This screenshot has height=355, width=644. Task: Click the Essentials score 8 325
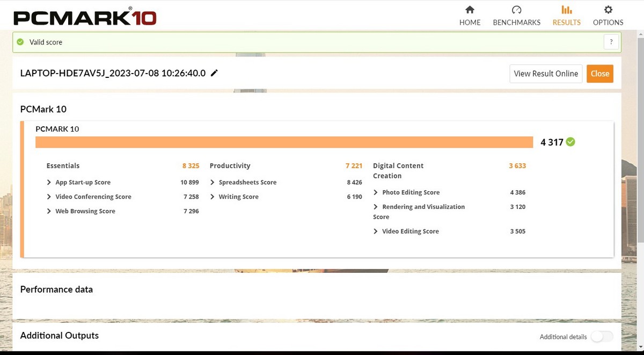click(191, 166)
